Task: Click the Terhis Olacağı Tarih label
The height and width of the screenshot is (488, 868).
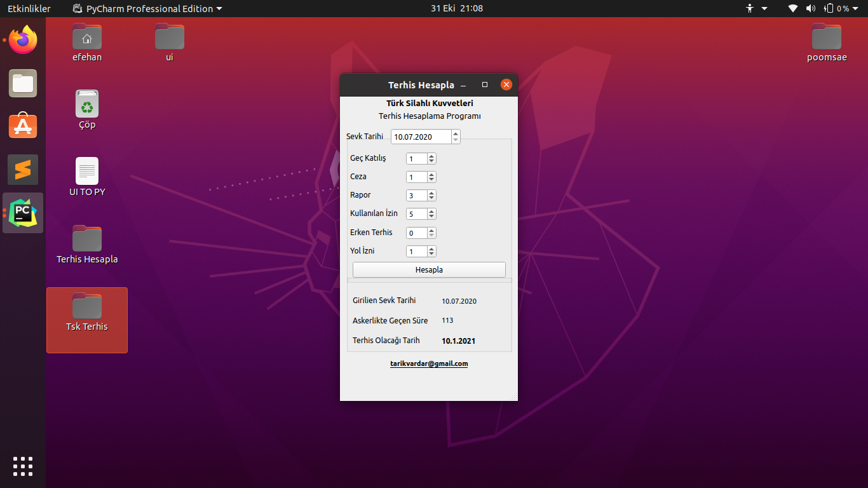Action: (x=386, y=341)
